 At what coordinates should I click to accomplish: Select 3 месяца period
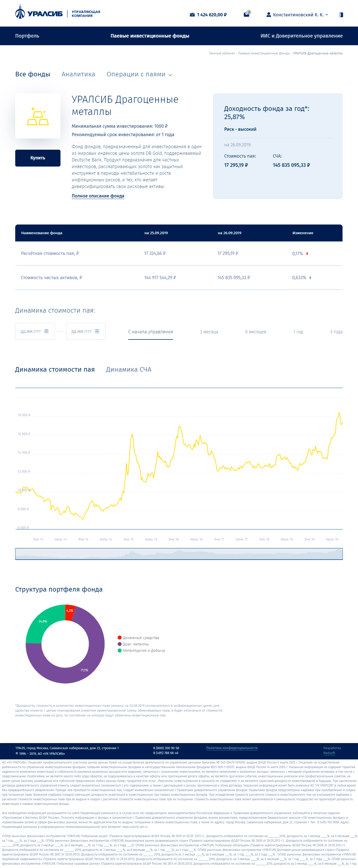209,332
